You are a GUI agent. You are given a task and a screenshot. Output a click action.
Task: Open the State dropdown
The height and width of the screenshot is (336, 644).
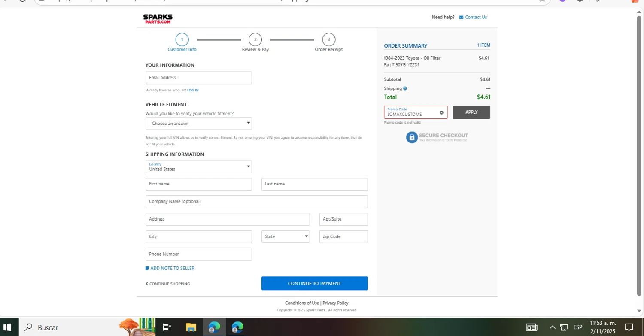286,237
